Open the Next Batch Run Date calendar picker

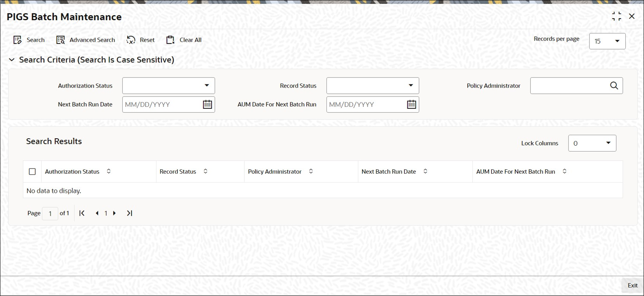pyautogui.click(x=207, y=104)
